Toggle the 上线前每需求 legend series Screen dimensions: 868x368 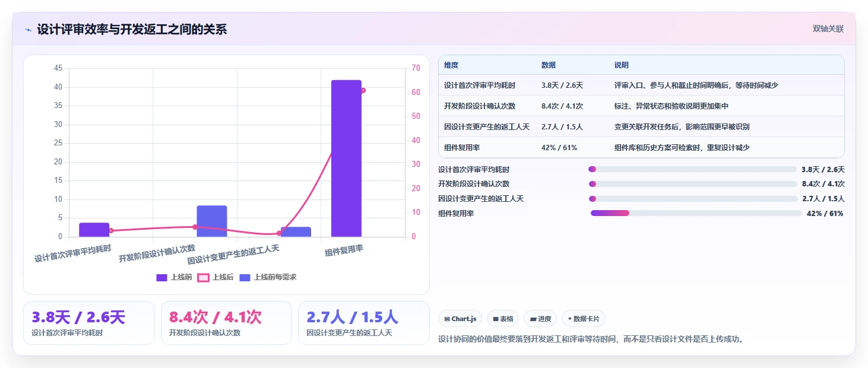coord(268,277)
